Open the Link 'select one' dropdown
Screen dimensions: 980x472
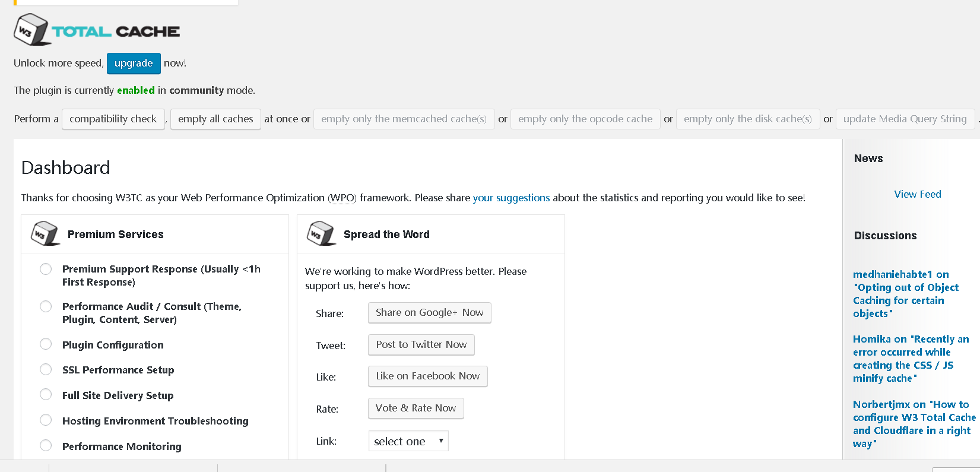click(x=408, y=441)
